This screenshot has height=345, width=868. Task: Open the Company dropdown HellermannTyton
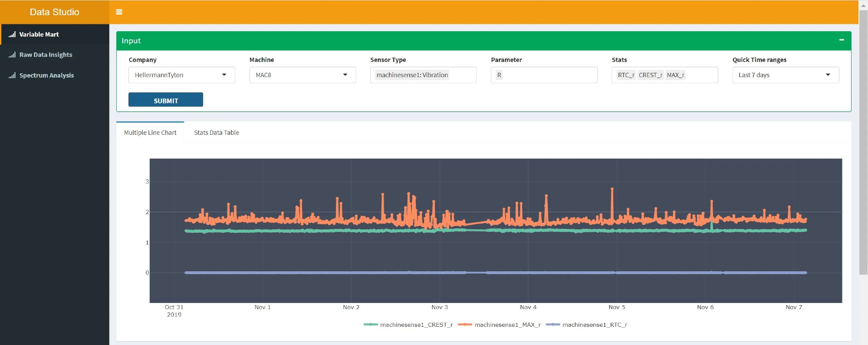pos(182,75)
